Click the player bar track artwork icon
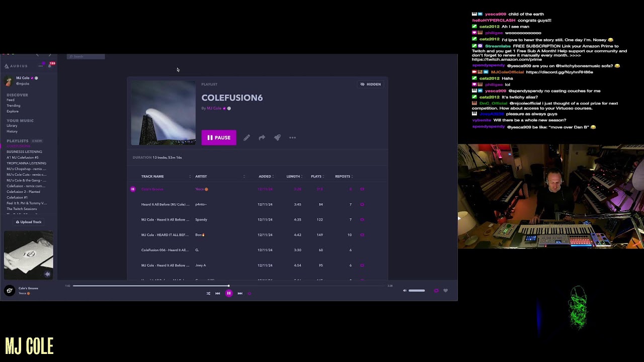The height and width of the screenshot is (362, 644). coord(10,291)
